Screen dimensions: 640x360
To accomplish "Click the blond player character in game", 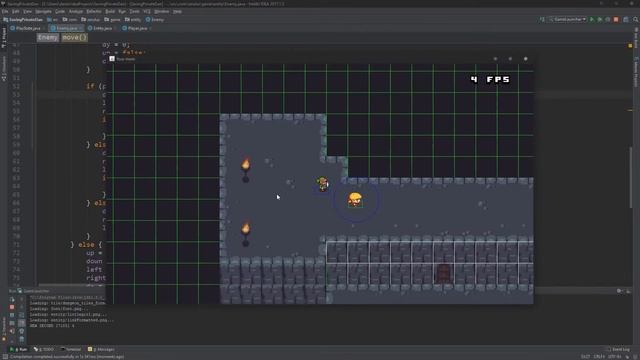I will click(x=355, y=200).
